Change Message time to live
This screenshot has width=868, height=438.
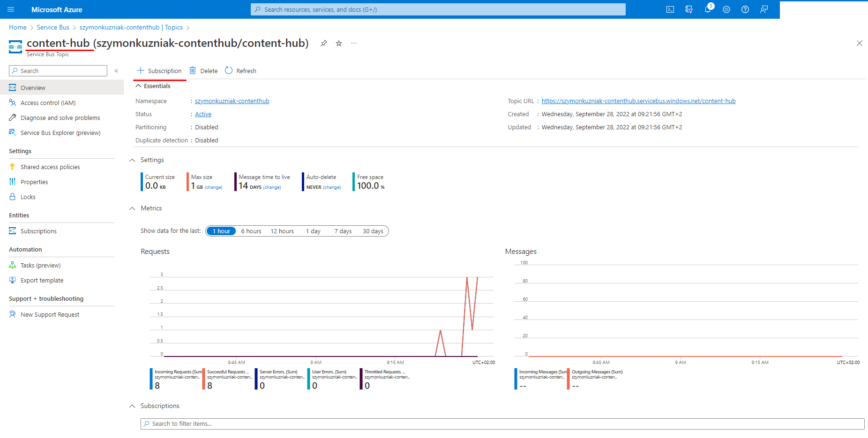pyautogui.click(x=272, y=187)
